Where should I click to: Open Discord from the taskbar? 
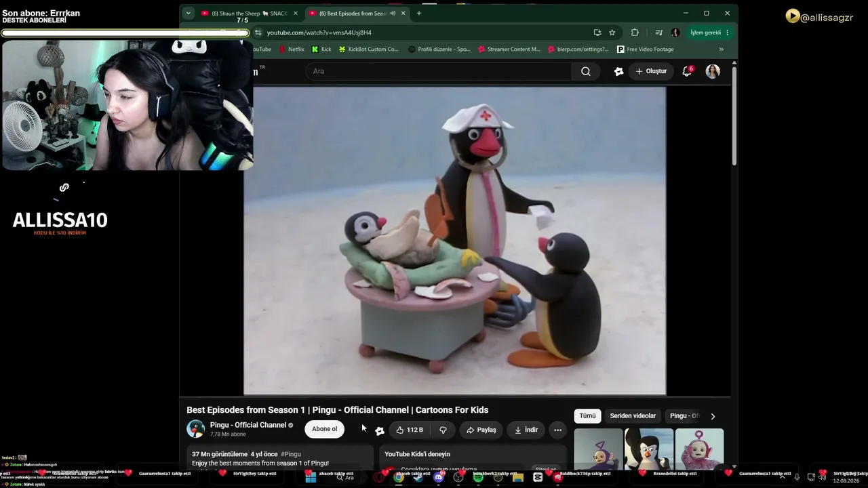[439, 477]
